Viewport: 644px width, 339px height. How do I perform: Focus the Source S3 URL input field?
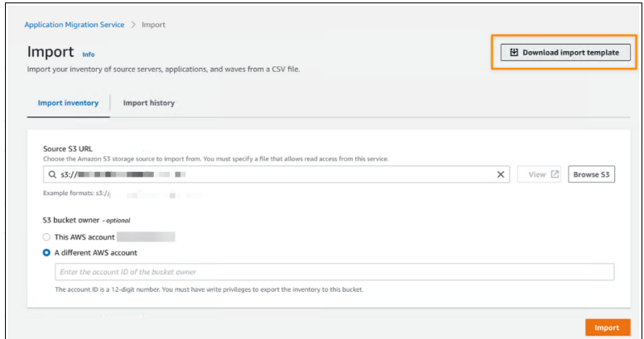point(273,174)
